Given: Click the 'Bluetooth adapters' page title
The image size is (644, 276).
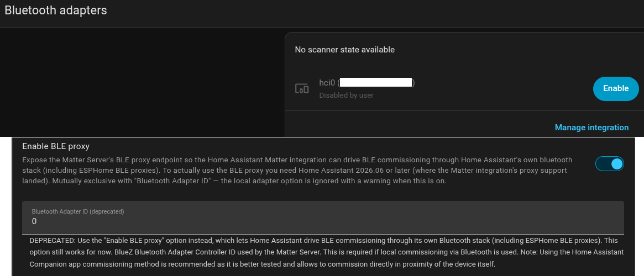Looking at the screenshot, I should coord(56,10).
